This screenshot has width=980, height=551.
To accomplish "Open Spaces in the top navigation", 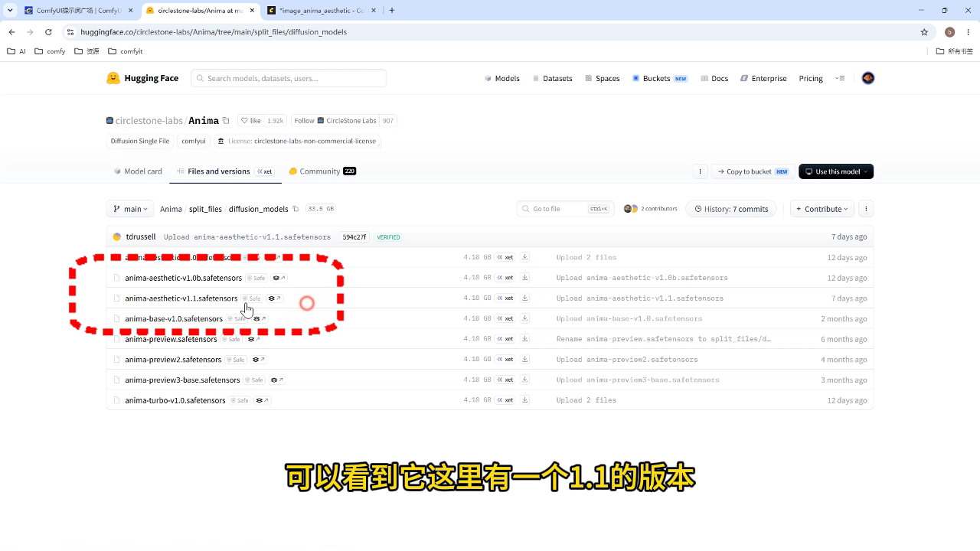I will point(602,78).
